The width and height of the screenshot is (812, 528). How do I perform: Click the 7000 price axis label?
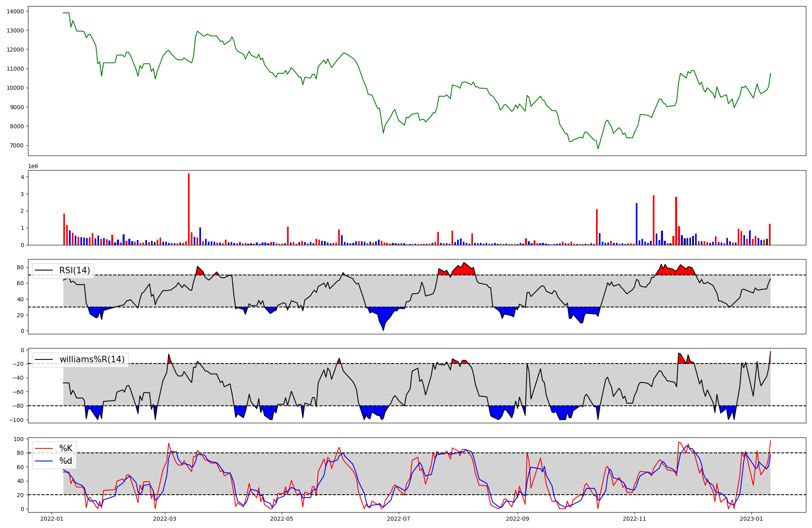17,145
